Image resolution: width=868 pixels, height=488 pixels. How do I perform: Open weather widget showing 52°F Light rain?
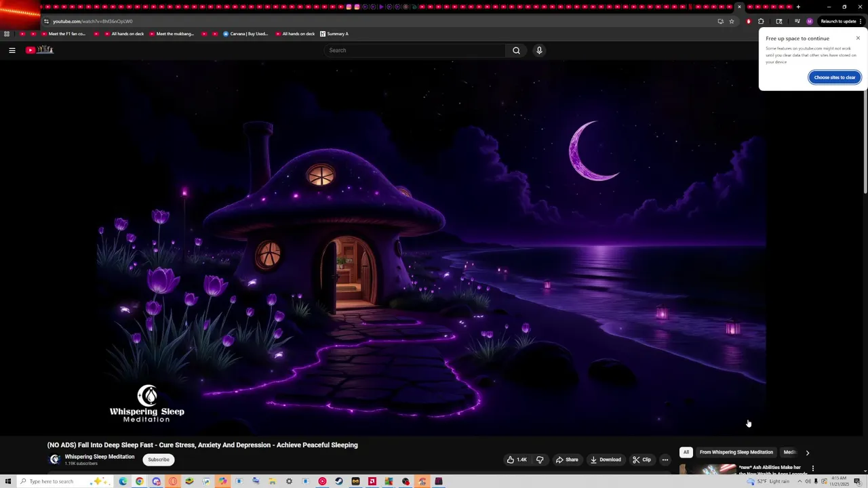pos(768,481)
